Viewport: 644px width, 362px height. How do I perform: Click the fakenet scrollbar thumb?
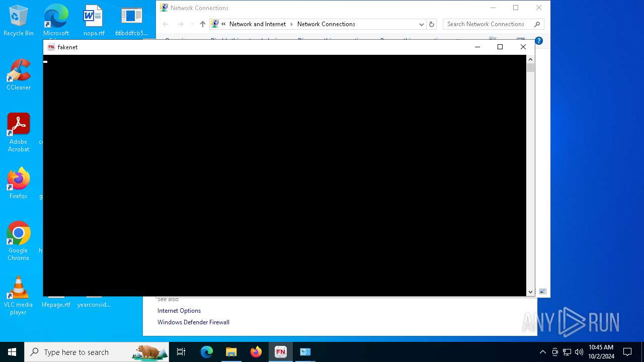pyautogui.click(x=530, y=67)
